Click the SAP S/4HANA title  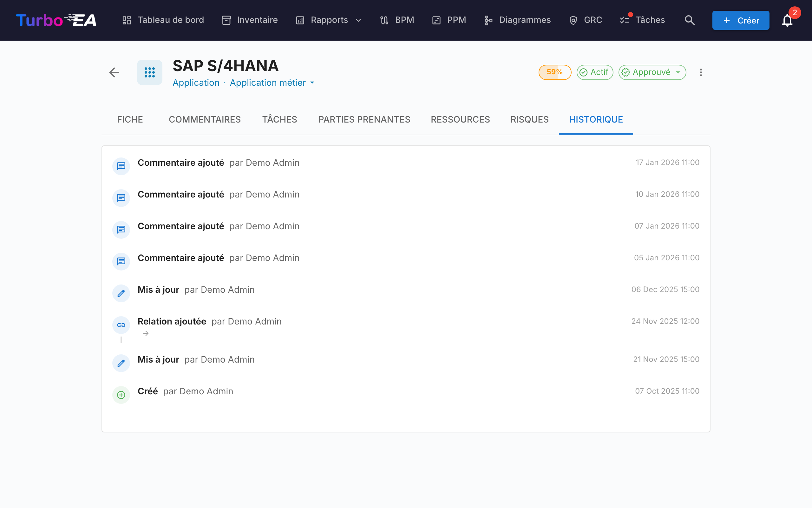[x=226, y=66]
